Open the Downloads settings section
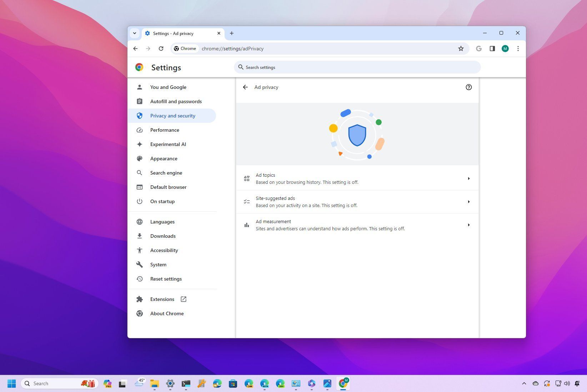587x392 pixels. 163,236
